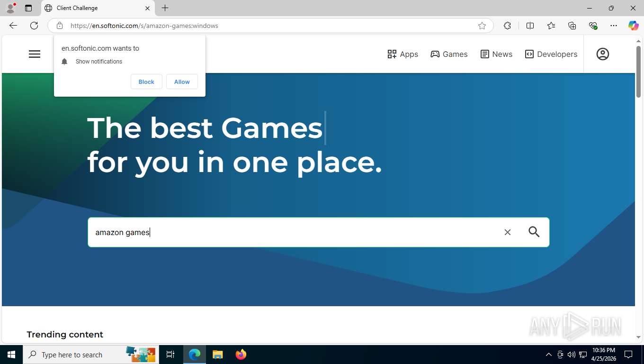Click taskbar search box
The width and height of the screenshot is (644, 364).
point(90,355)
